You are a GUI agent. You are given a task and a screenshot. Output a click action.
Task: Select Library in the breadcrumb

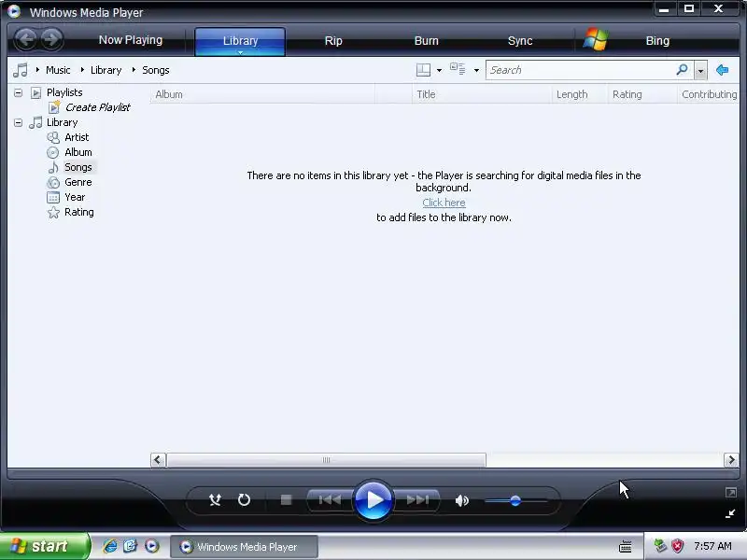pos(106,70)
